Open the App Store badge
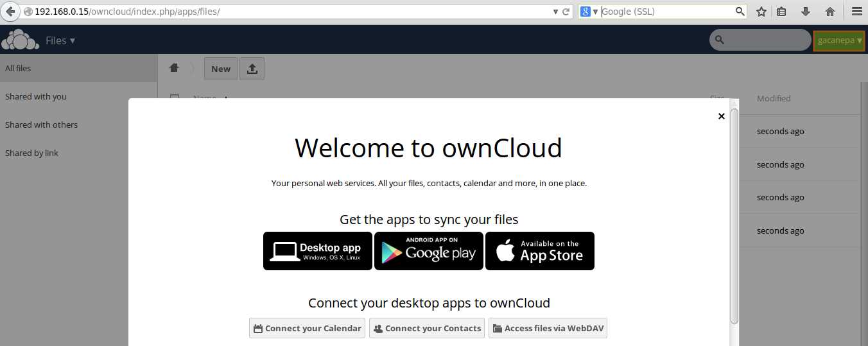This screenshot has height=346, width=868. point(540,251)
